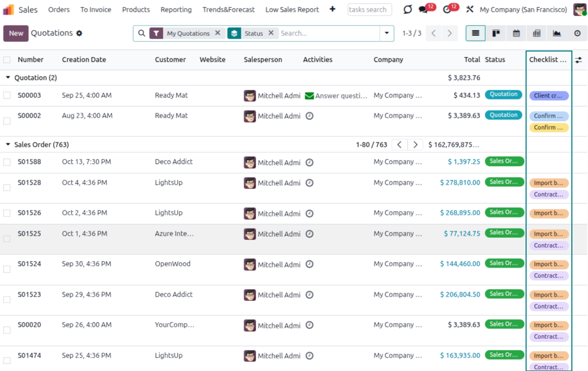Select the checkbox for order S00003
Viewport: 588px width, 371px height.
pyautogui.click(x=7, y=96)
